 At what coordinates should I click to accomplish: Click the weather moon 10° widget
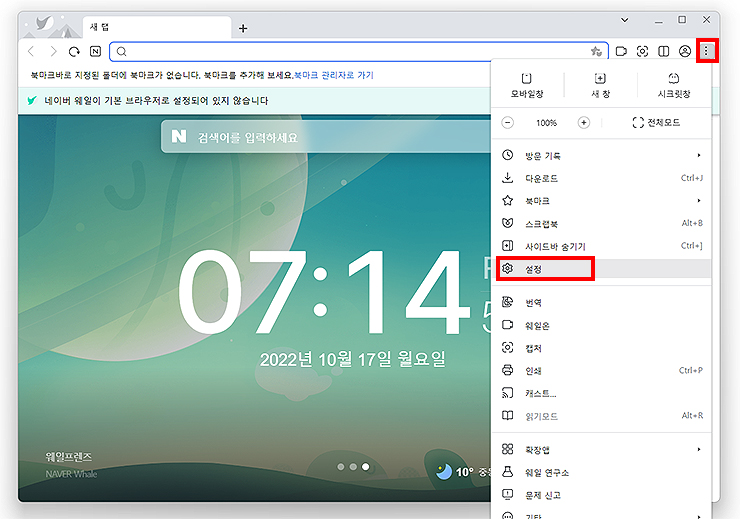pyautogui.click(x=463, y=471)
